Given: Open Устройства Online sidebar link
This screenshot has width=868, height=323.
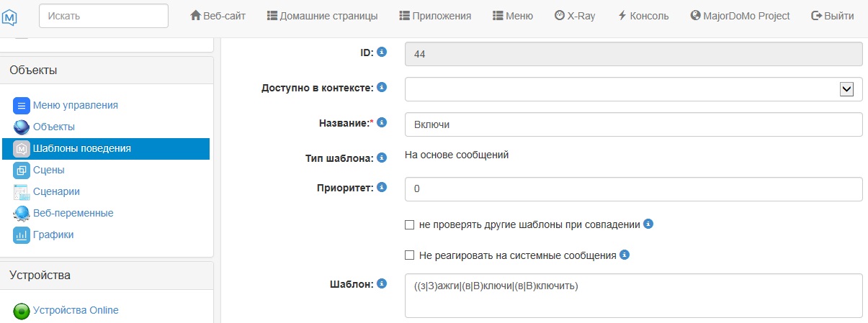Looking at the screenshot, I should tap(76, 310).
